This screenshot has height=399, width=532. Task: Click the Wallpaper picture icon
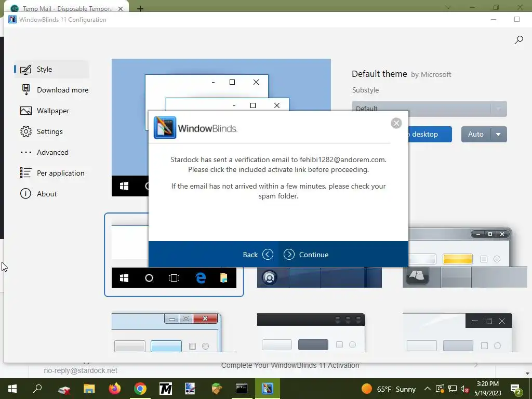[26, 111]
